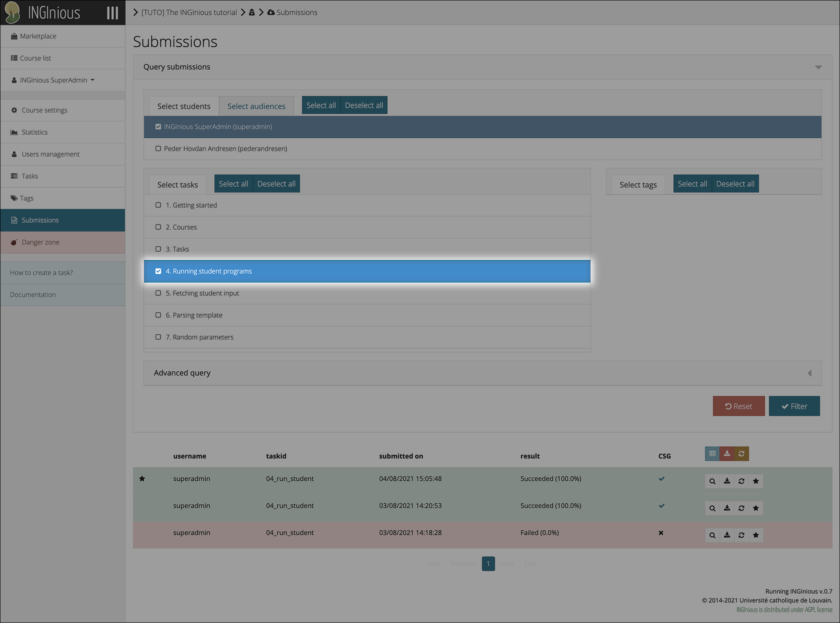Click the global download icon in table header
Image resolution: width=840 pixels, height=623 pixels.
pos(727,454)
